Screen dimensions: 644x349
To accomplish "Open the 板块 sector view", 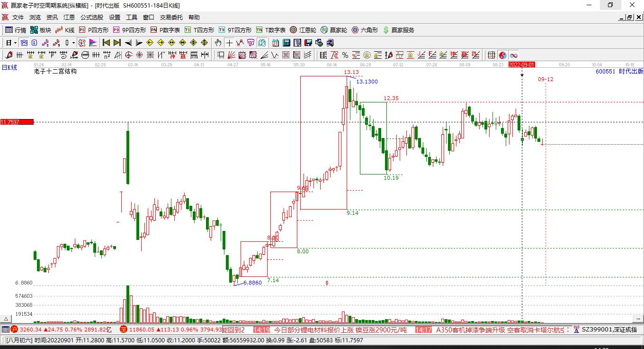I will click(41, 30).
